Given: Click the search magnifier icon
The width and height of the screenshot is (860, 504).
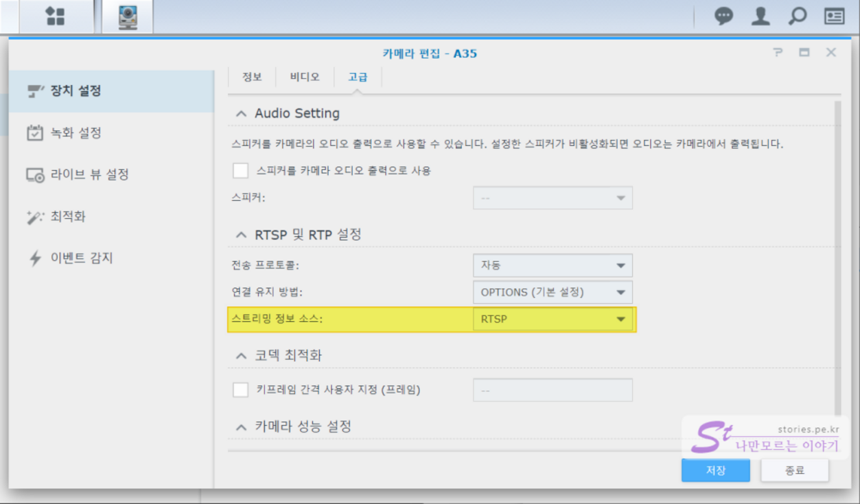Looking at the screenshot, I should coord(797,16).
